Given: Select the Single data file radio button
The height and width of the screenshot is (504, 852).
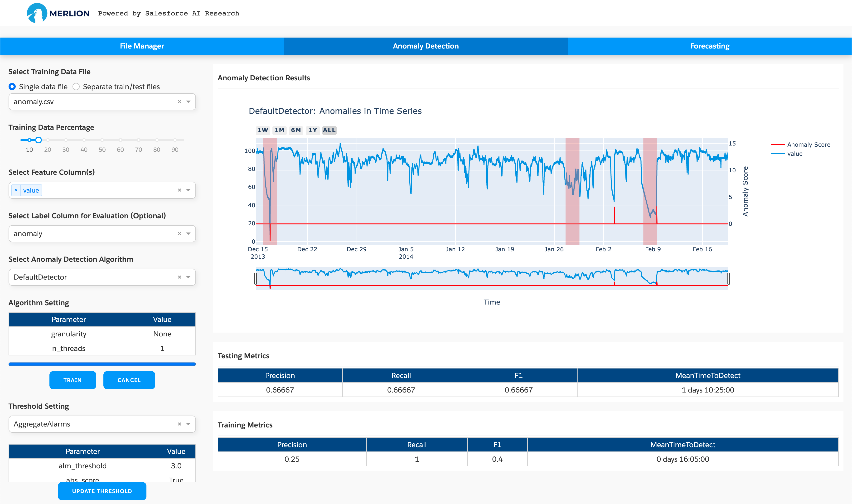Looking at the screenshot, I should [x=12, y=86].
